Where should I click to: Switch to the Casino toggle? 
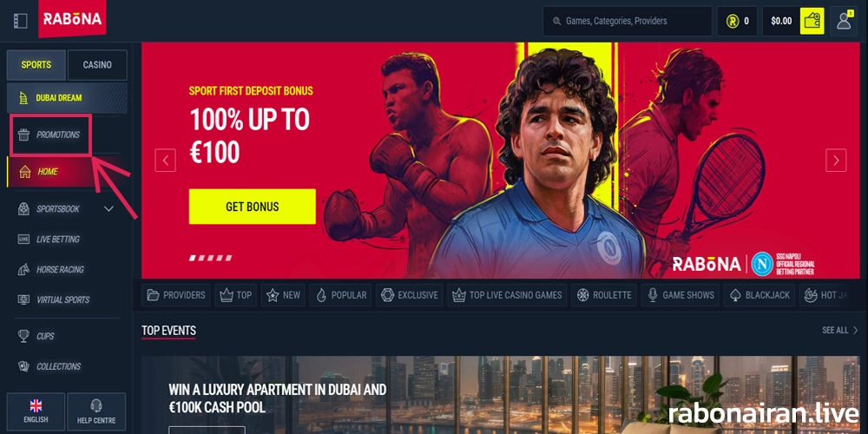point(97,65)
